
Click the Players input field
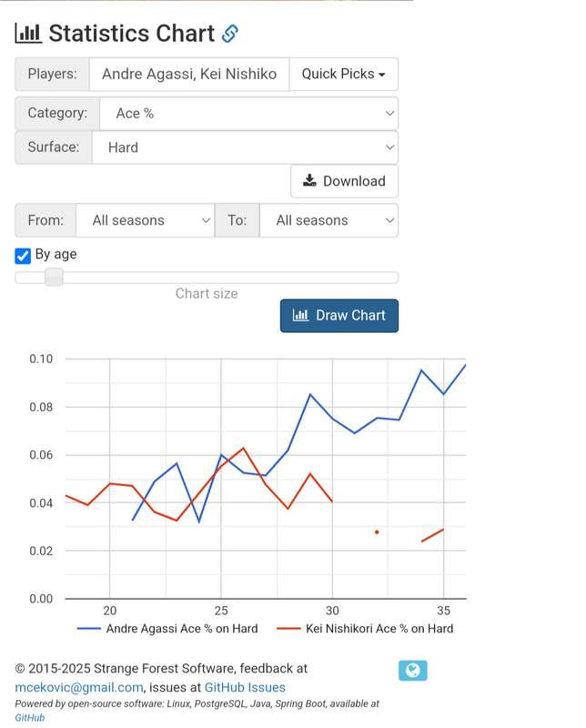point(189,74)
